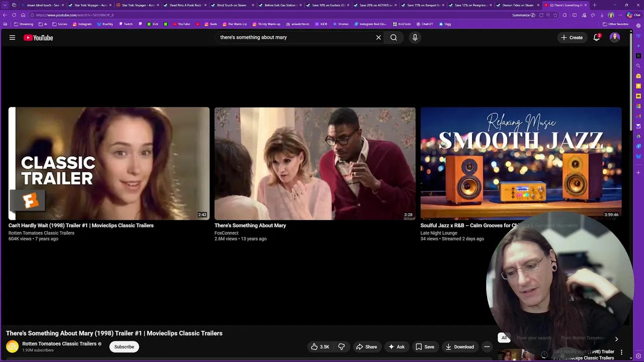
Task: Open the Create menu
Action: pos(572,37)
